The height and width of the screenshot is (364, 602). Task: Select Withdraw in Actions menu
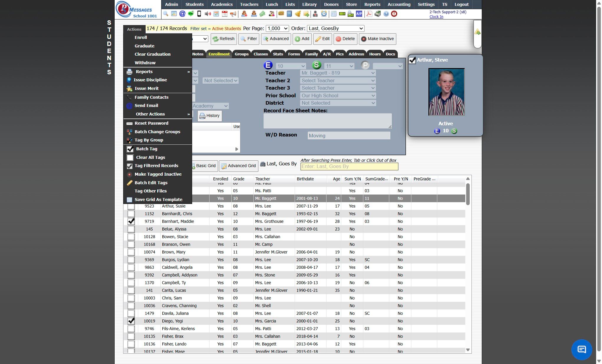[x=145, y=63]
